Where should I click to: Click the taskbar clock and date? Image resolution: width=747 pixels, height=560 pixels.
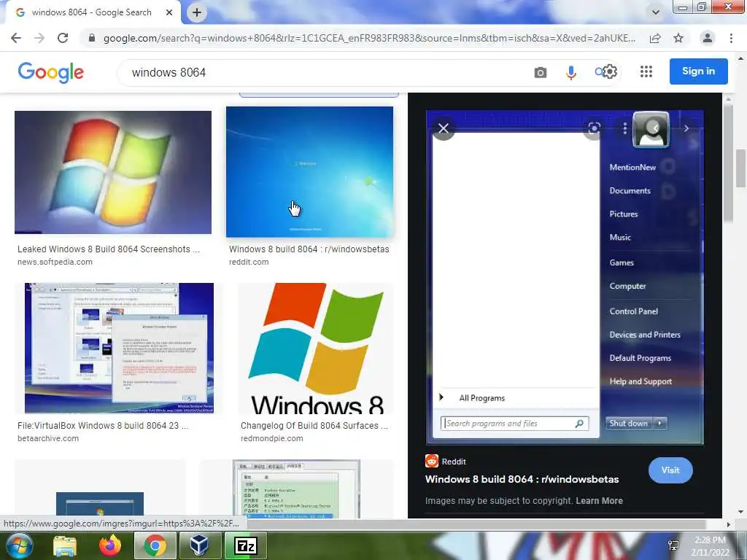[x=710, y=546]
